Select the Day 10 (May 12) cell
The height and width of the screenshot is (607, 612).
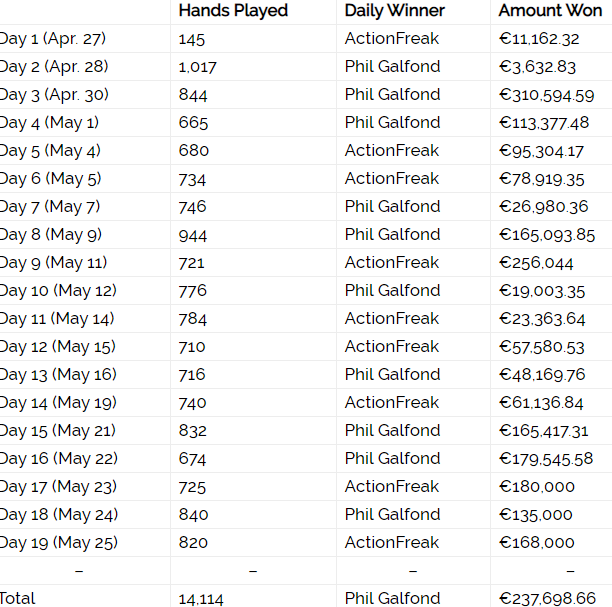pyautogui.click(x=58, y=290)
